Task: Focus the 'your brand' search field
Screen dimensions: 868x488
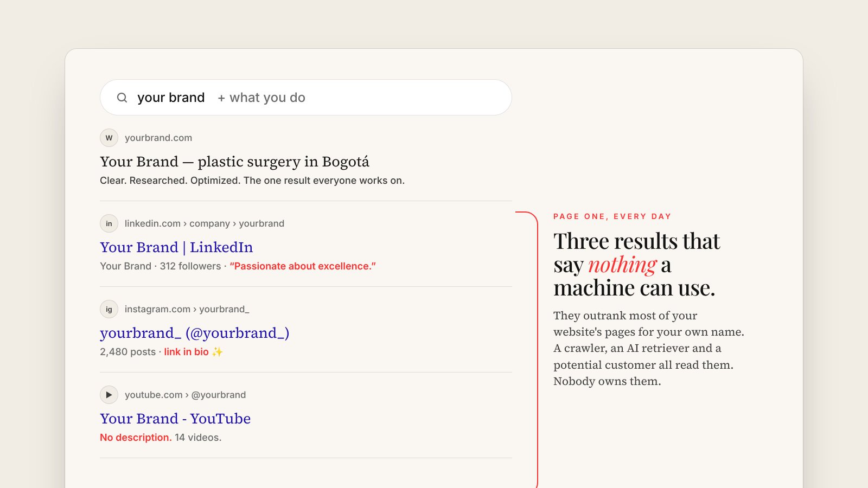Action: click(306, 98)
